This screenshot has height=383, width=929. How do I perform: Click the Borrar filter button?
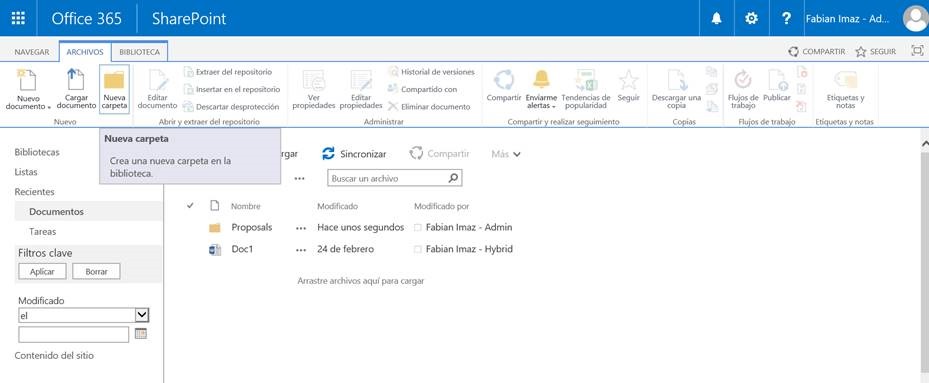coord(96,272)
